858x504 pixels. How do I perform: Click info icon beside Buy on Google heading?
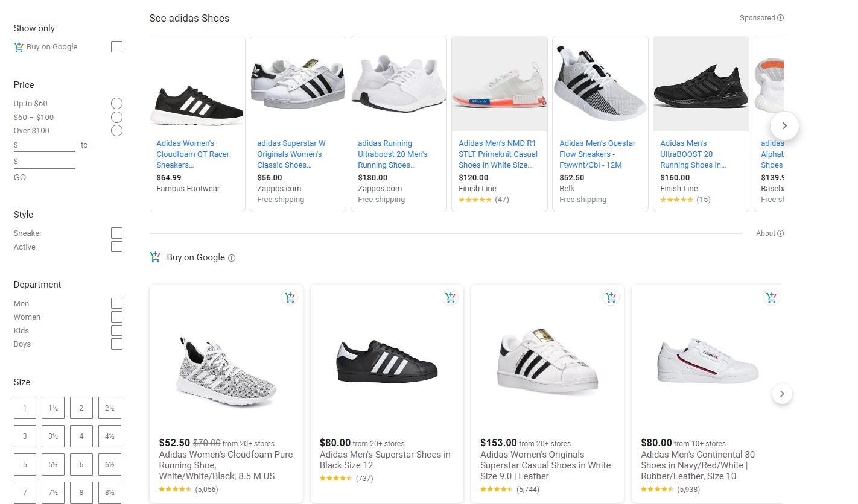[232, 258]
